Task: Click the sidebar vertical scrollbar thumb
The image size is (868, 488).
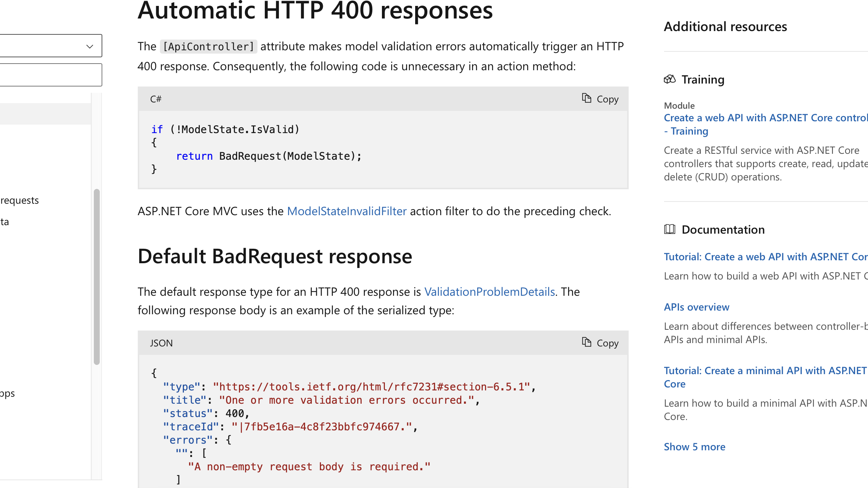Action: [97, 277]
